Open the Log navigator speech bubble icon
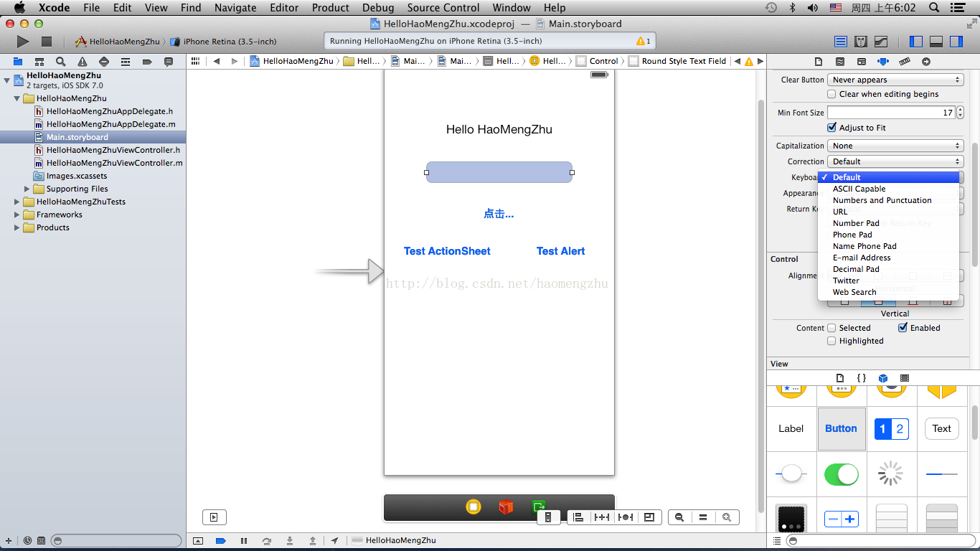This screenshot has width=980, height=551. [169, 62]
